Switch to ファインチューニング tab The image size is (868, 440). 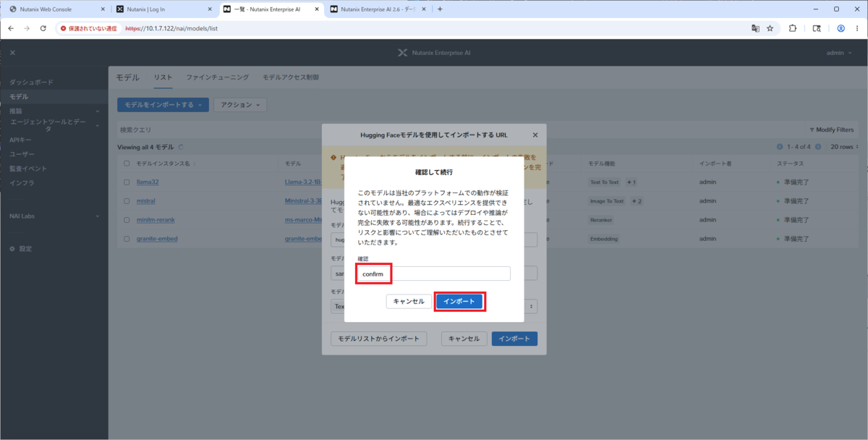click(217, 77)
